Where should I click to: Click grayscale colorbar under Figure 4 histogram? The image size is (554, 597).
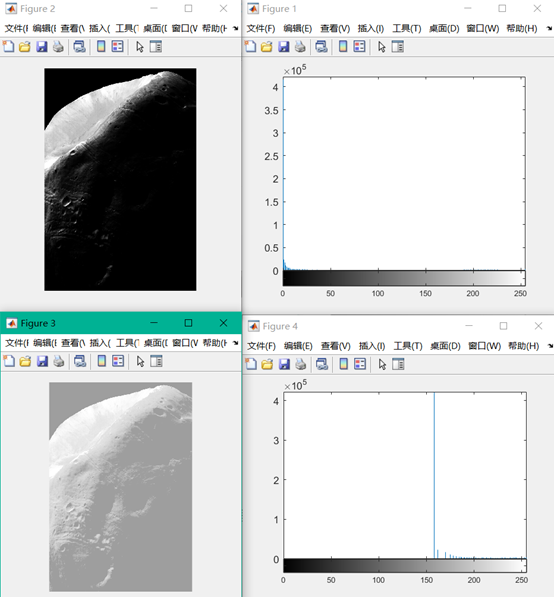[405, 565]
